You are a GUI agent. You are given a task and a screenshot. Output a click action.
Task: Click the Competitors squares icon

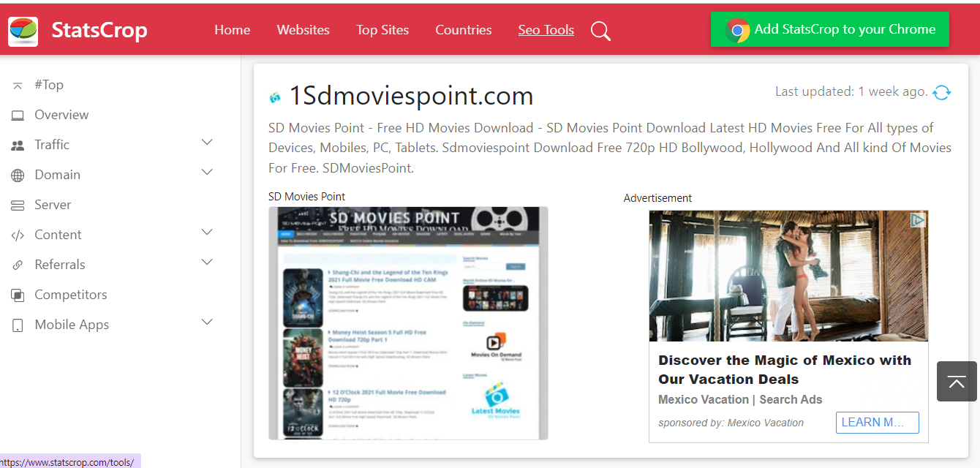pos(18,295)
